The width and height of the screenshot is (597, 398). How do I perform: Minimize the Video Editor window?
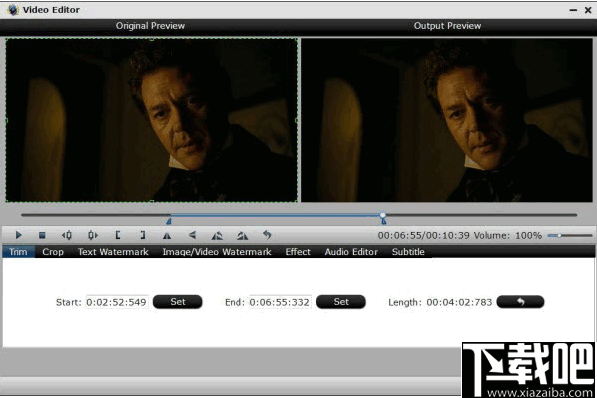coord(573,10)
